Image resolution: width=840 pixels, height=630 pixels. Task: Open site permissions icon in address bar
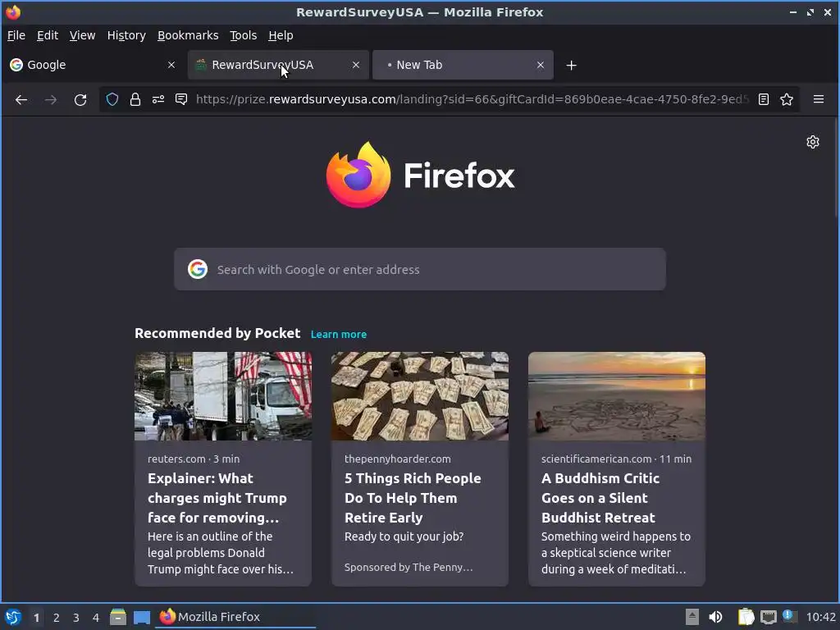tap(158, 99)
